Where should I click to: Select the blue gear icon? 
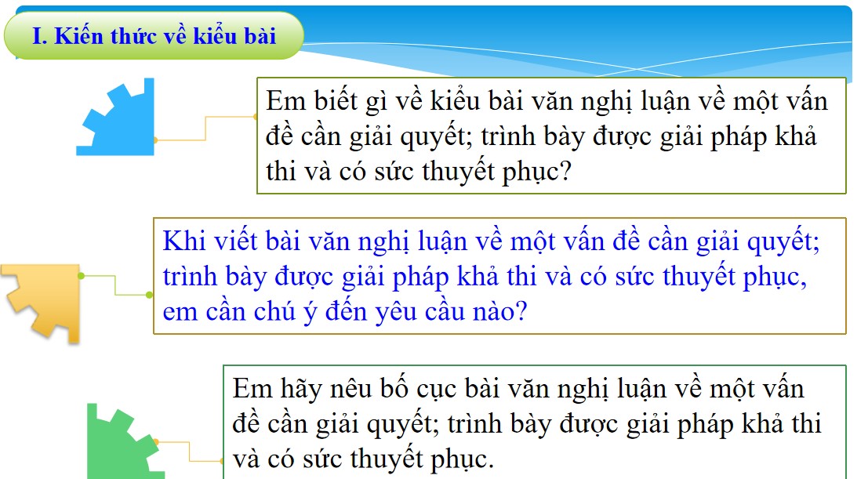pos(118,118)
